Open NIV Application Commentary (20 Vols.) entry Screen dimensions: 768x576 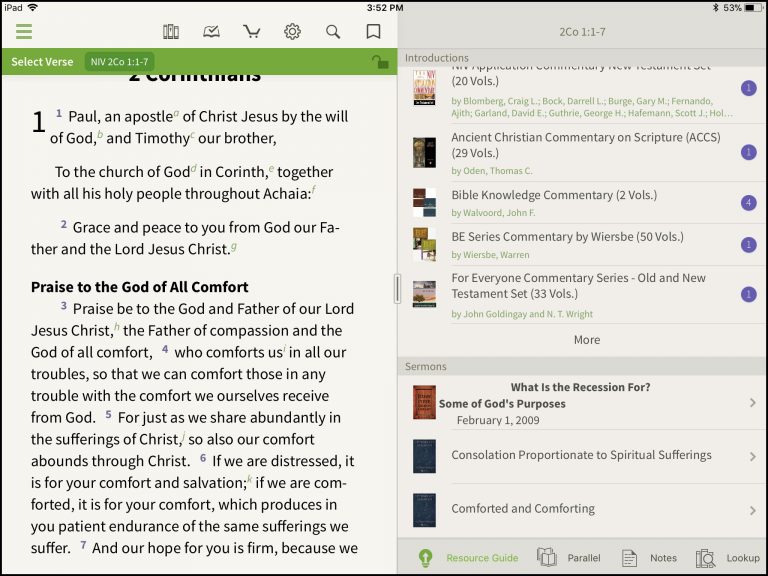[583, 95]
